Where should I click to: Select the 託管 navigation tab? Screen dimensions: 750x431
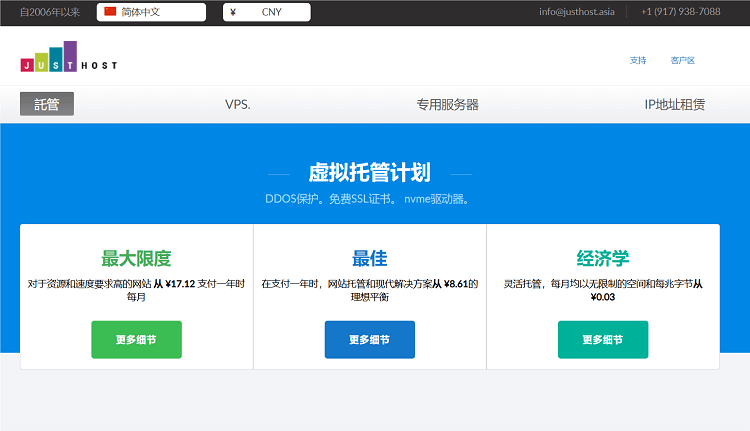pos(47,104)
